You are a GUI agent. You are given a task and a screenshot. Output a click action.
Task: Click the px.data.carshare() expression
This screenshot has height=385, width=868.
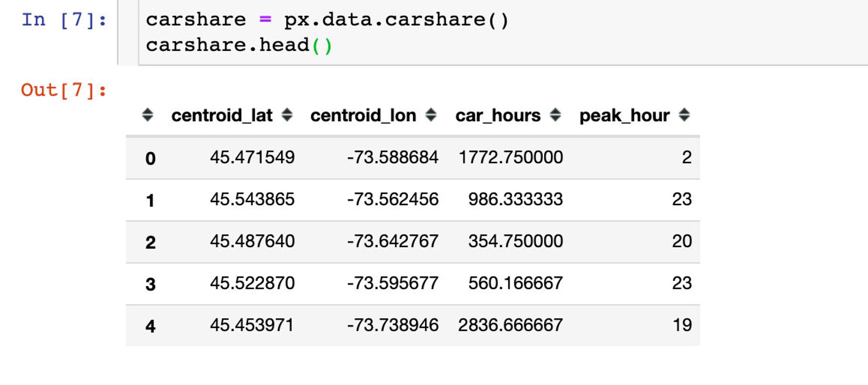pyautogui.click(x=396, y=20)
